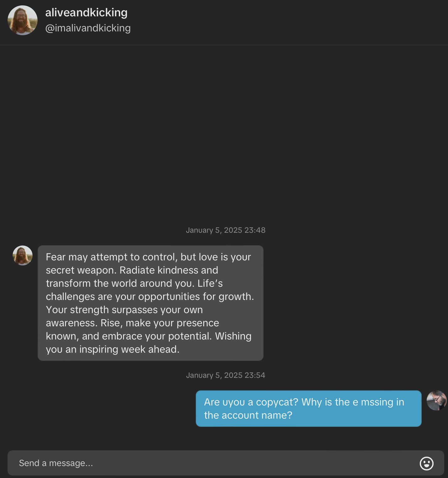Click the blank header area right of username
Screen dimensions: 448x478
pos(289,22)
